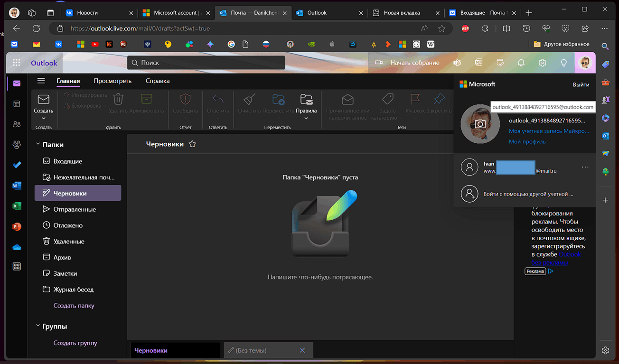Open Edge sidebar search icon
619x364 pixels.
click(605, 46)
